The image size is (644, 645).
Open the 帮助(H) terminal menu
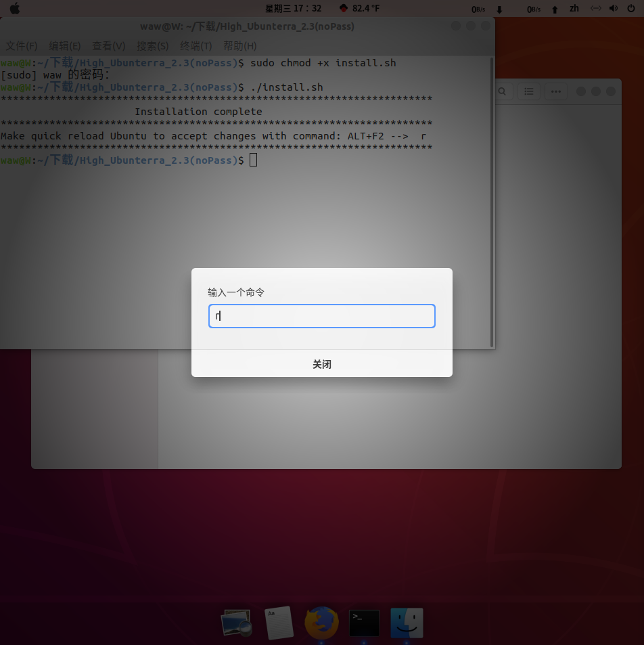click(239, 46)
